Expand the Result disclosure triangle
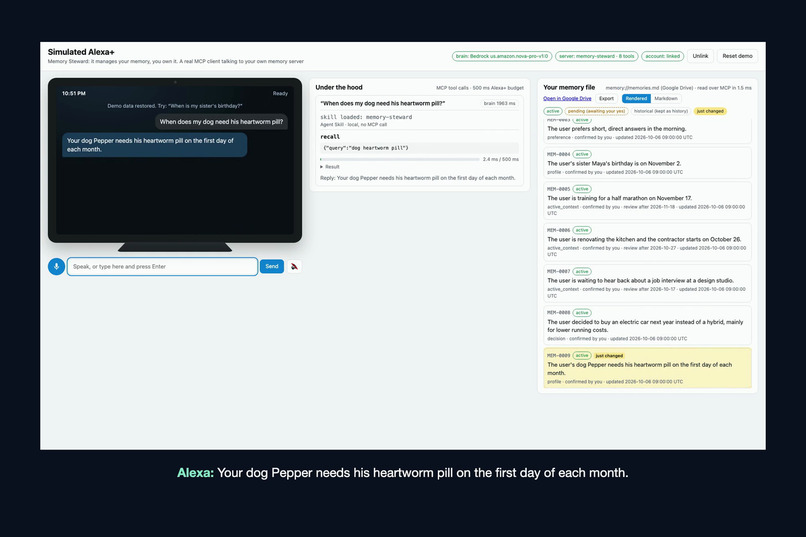Screen dimensions: 806x537 point(322,166)
